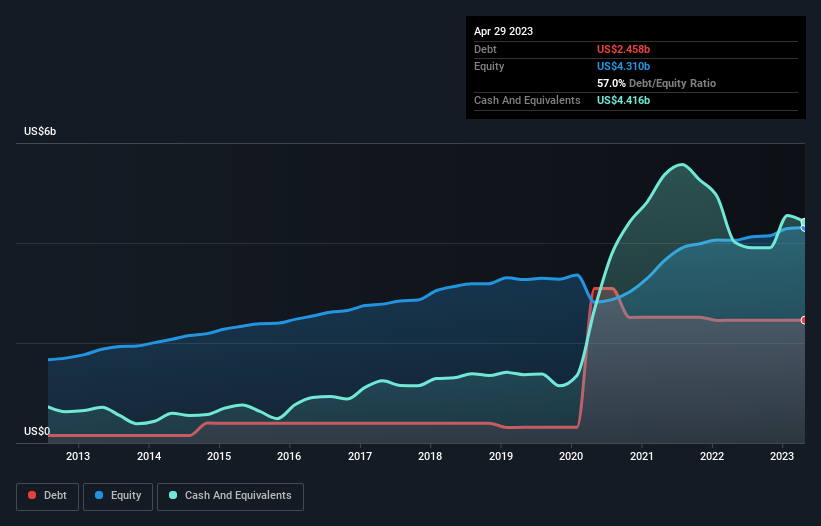
Task: Select 2019 on the time axis
Action: 501,457
